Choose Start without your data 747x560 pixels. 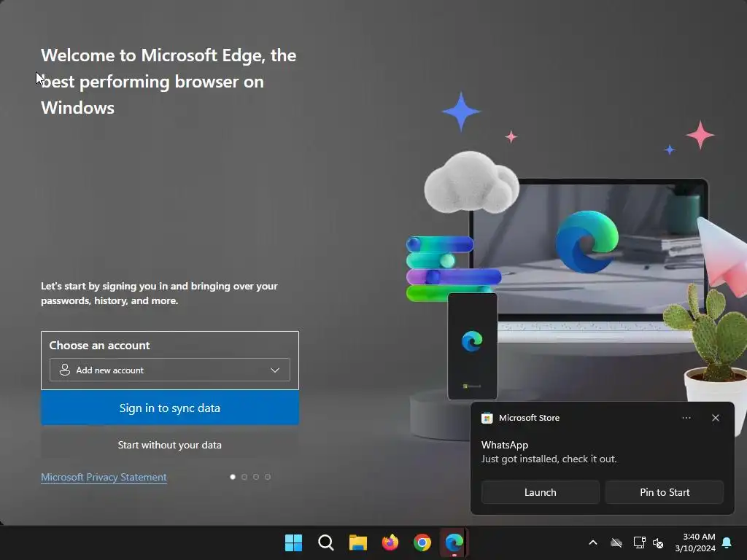point(169,445)
